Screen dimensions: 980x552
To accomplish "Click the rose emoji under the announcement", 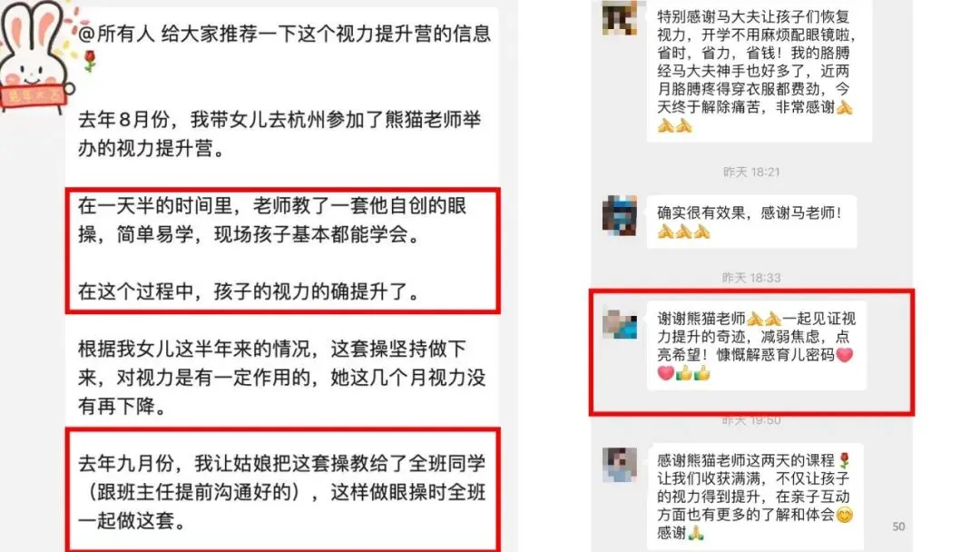I will click(x=90, y=61).
